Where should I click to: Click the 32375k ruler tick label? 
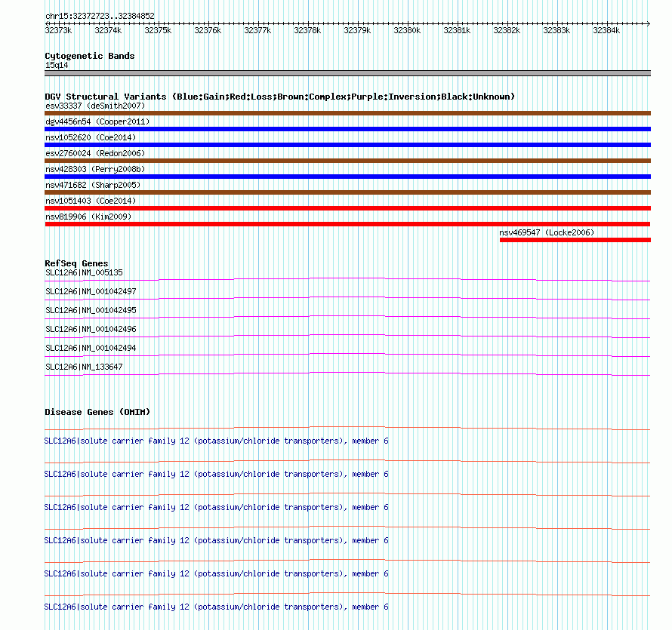click(x=158, y=30)
